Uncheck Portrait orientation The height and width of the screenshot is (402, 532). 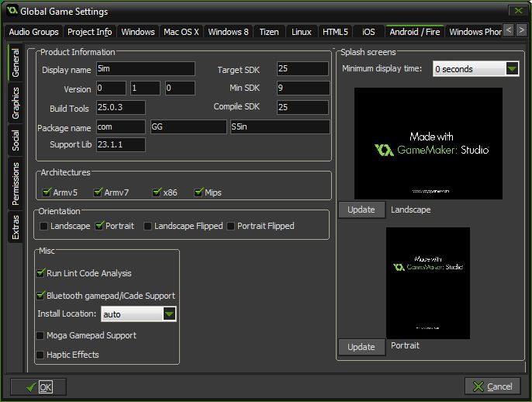[x=99, y=226]
